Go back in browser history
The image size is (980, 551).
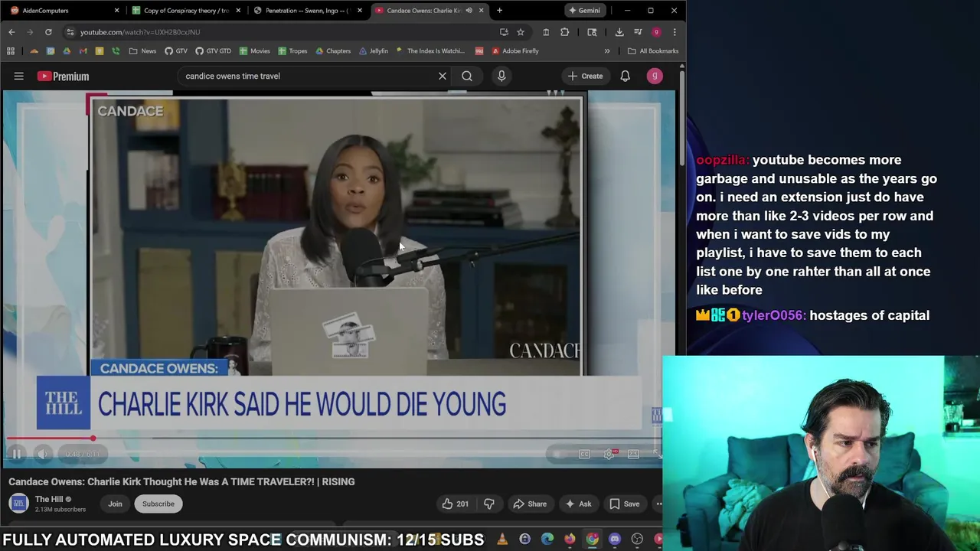[11, 32]
